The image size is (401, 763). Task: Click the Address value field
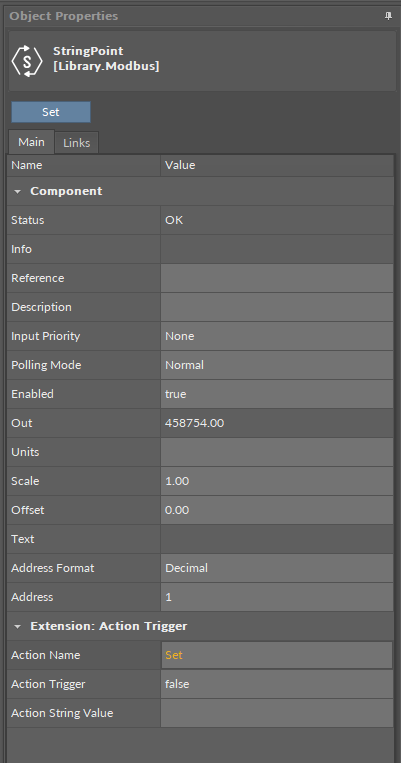coord(277,597)
